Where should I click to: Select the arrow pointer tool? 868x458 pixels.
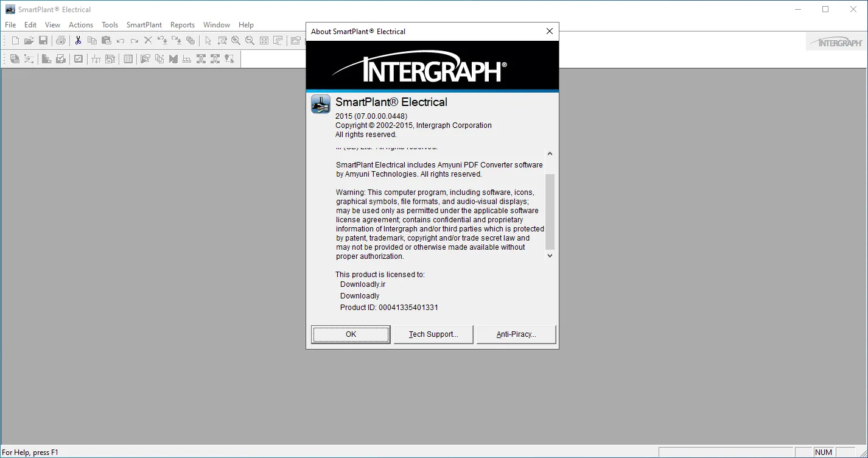208,41
